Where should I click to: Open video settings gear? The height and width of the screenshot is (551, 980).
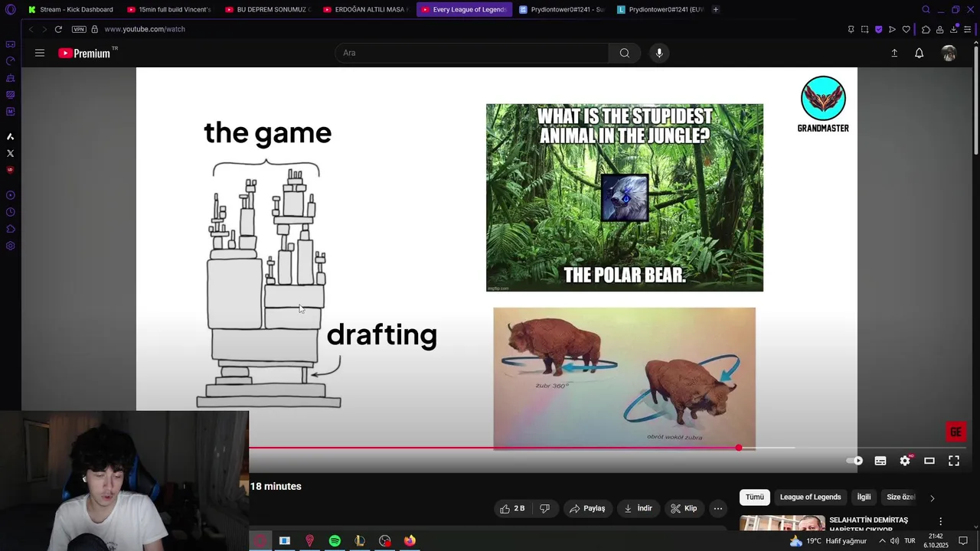pos(905,461)
